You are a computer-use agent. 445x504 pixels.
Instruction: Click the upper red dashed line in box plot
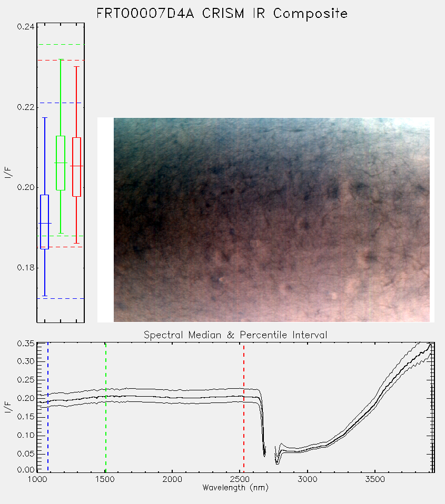coord(61,60)
